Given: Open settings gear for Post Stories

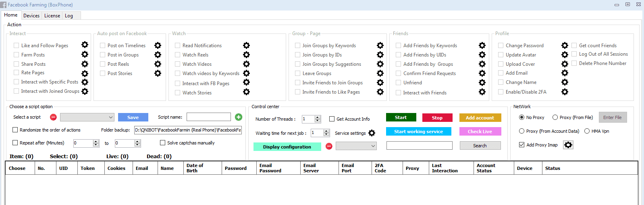Looking at the screenshot, I should (x=158, y=73).
